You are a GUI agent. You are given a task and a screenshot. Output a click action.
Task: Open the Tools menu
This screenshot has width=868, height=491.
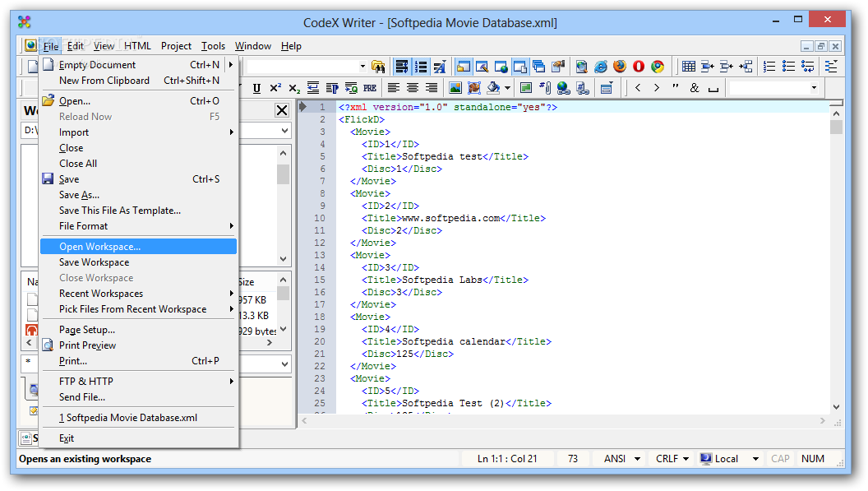[x=213, y=46]
